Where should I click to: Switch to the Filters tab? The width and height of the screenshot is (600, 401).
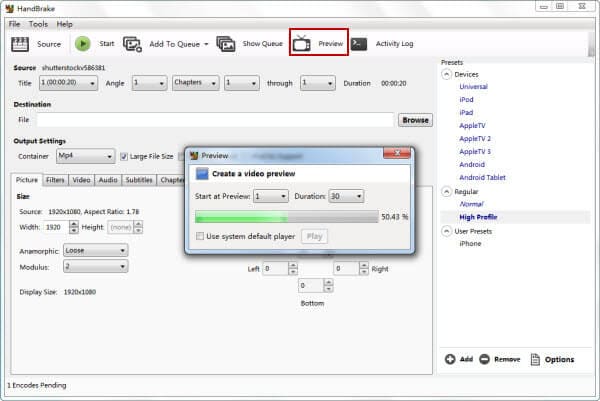pos(55,180)
